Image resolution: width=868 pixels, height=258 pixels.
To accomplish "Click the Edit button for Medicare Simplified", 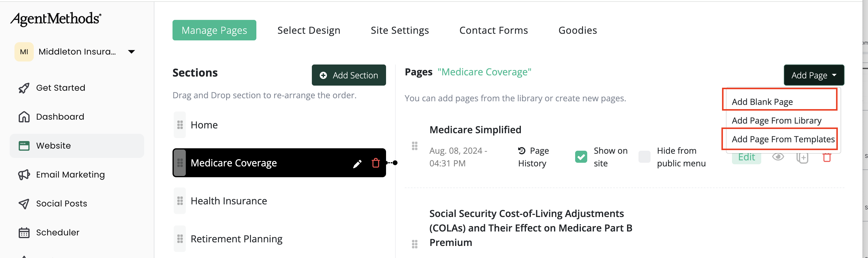I will point(746,158).
